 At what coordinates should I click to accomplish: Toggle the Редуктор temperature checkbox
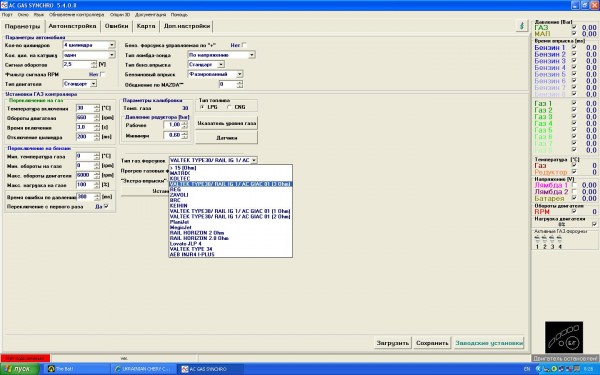tap(574, 171)
